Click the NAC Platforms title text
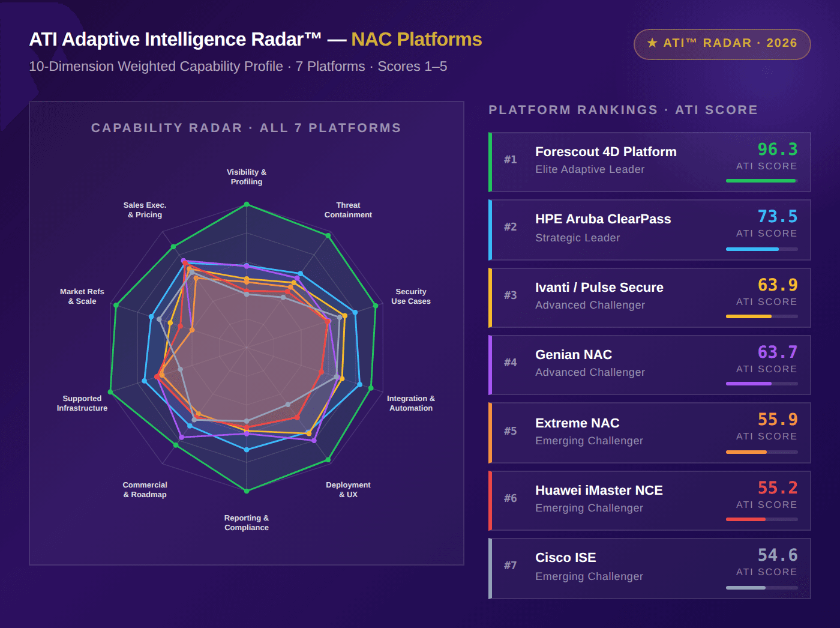 416,40
